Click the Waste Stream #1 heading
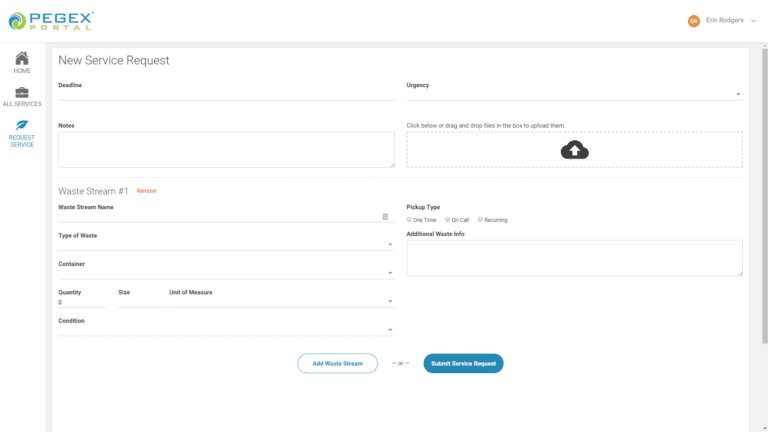This screenshot has width=768, height=432. (93, 191)
